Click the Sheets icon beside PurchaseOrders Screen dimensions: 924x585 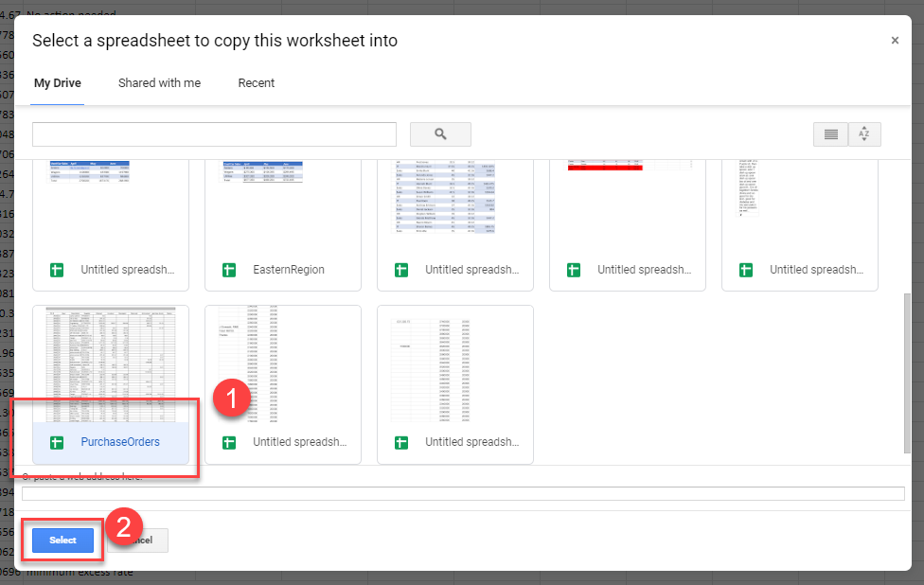(58, 441)
